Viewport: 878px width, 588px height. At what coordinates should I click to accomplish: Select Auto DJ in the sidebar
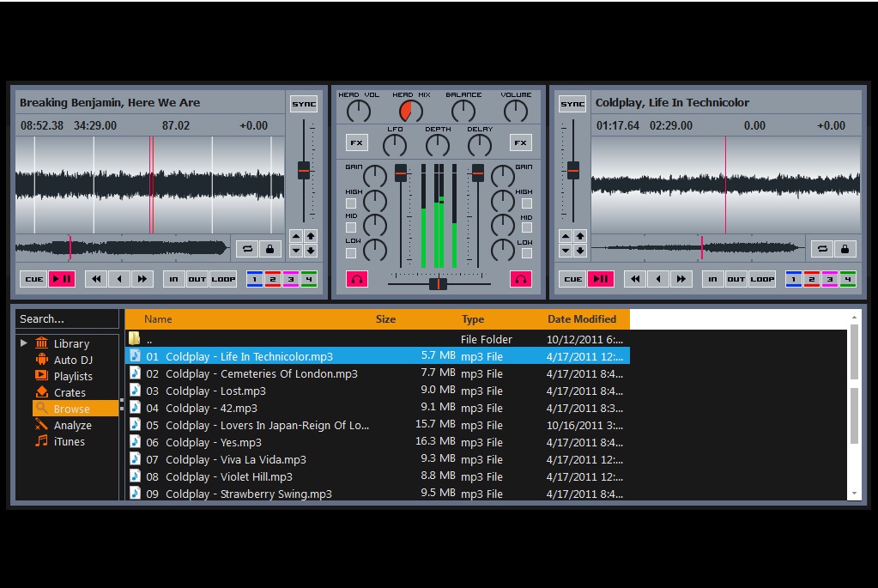pos(73,360)
